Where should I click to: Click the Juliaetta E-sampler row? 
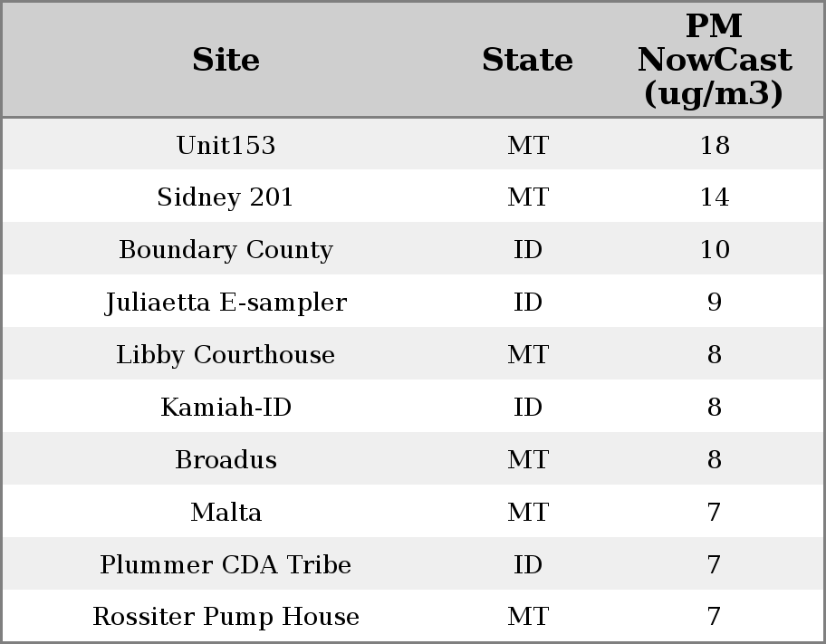pos(226,303)
